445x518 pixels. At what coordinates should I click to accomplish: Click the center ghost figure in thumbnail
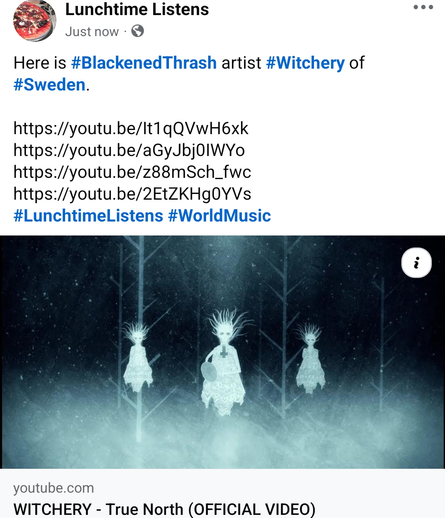pyautogui.click(x=225, y=362)
